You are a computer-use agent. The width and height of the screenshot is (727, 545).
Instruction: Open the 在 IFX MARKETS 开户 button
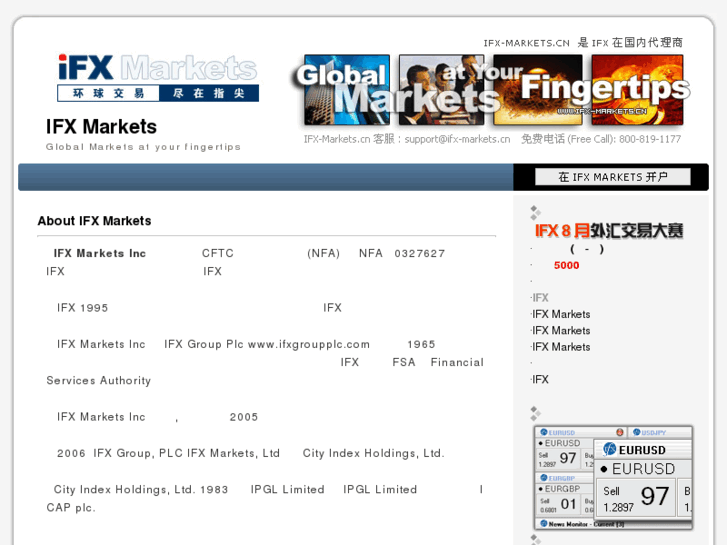coord(612,177)
